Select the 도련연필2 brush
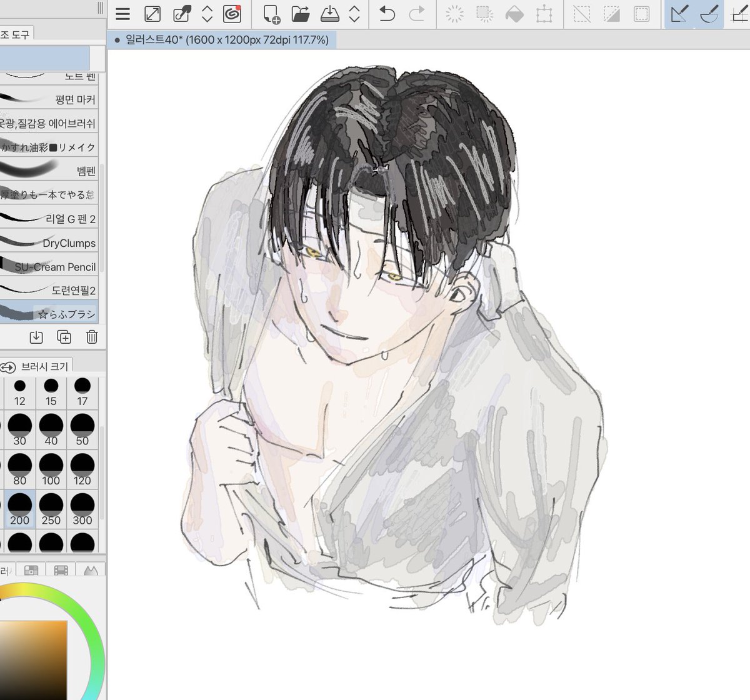 coord(49,290)
